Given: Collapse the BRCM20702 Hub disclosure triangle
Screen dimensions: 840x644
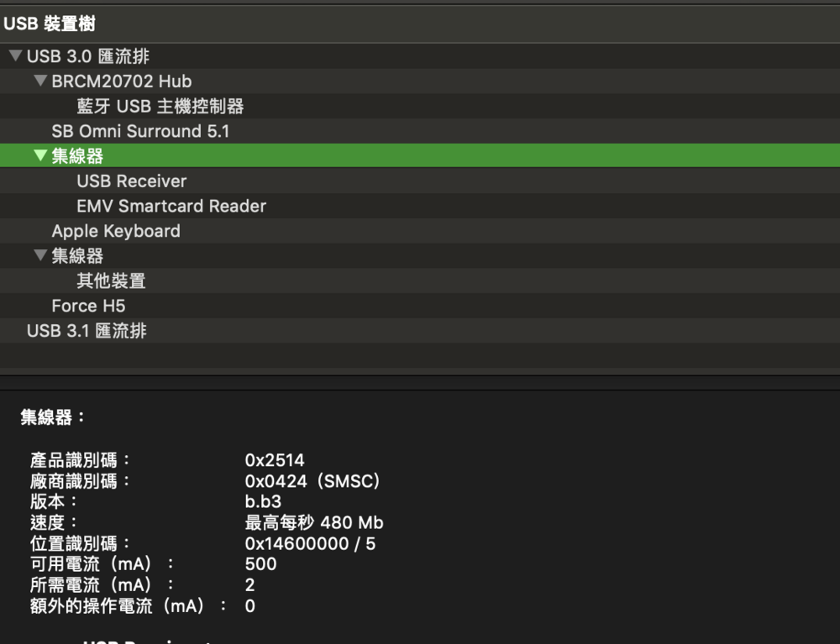Looking at the screenshot, I should (40, 81).
